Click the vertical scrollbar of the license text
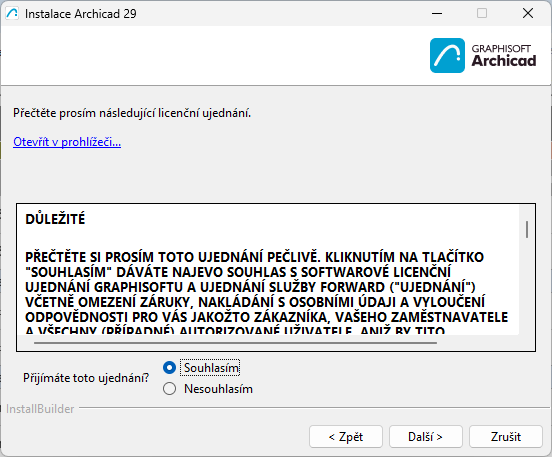The width and height of the screenshot is (552, 457). click(x=527, y=229)
